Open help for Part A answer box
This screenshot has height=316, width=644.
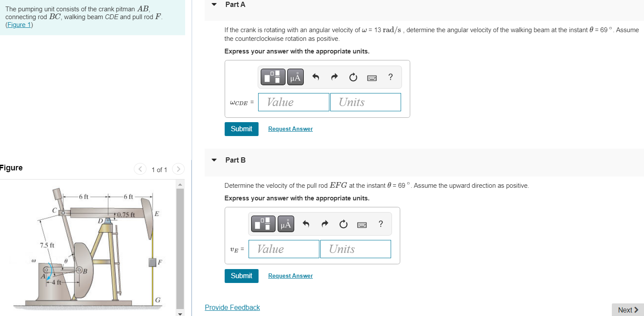tap(390, 77)
